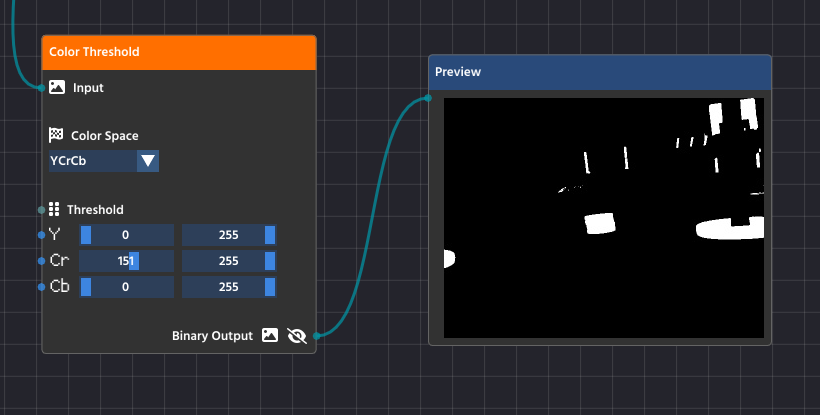Toggle the Binary Output preview eye
Screen dimensions: 820x415
[295, 336]
